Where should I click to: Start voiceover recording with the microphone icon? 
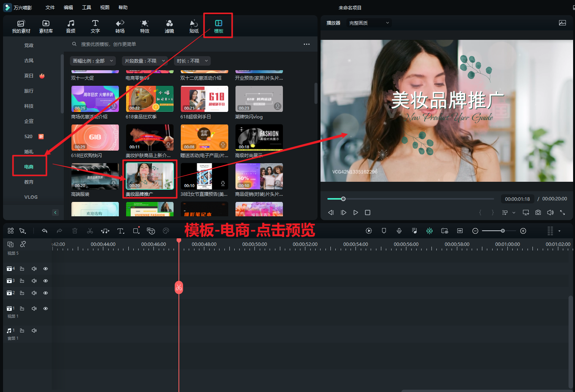point(399,230)
